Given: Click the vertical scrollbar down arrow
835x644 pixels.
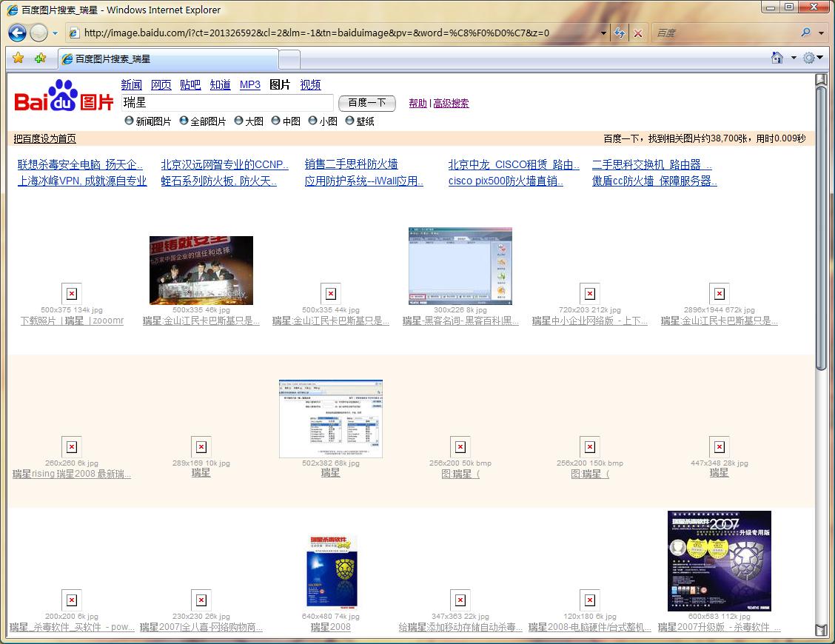Looking at the screenshot, I should (821, 630).
